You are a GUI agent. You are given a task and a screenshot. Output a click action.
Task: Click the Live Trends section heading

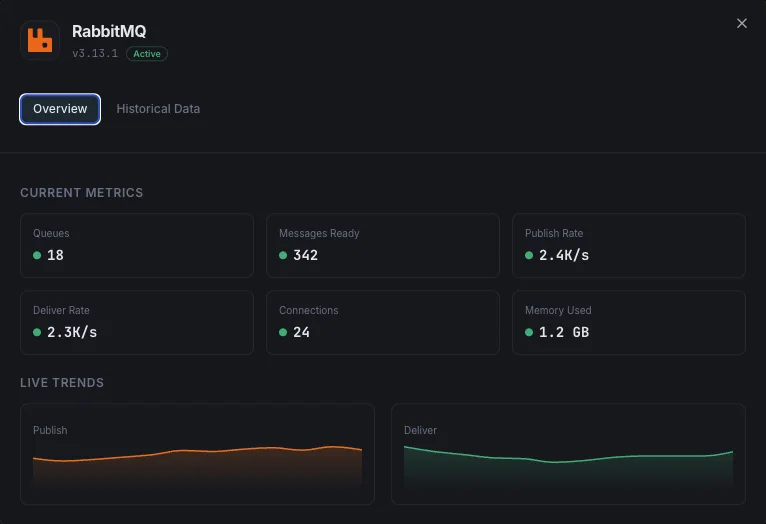click(62, 382)
